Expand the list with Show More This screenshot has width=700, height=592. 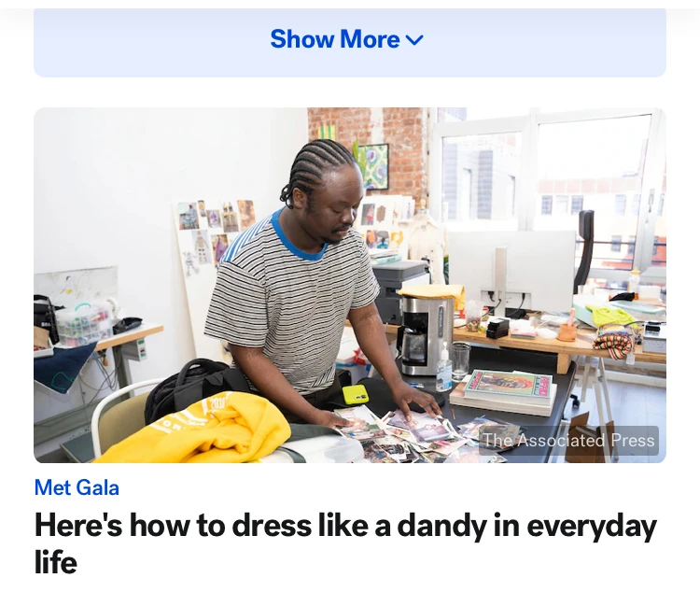click(346, 39)
